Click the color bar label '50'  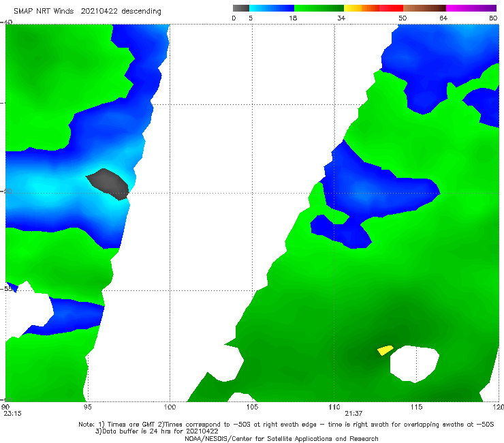point(403,18)
